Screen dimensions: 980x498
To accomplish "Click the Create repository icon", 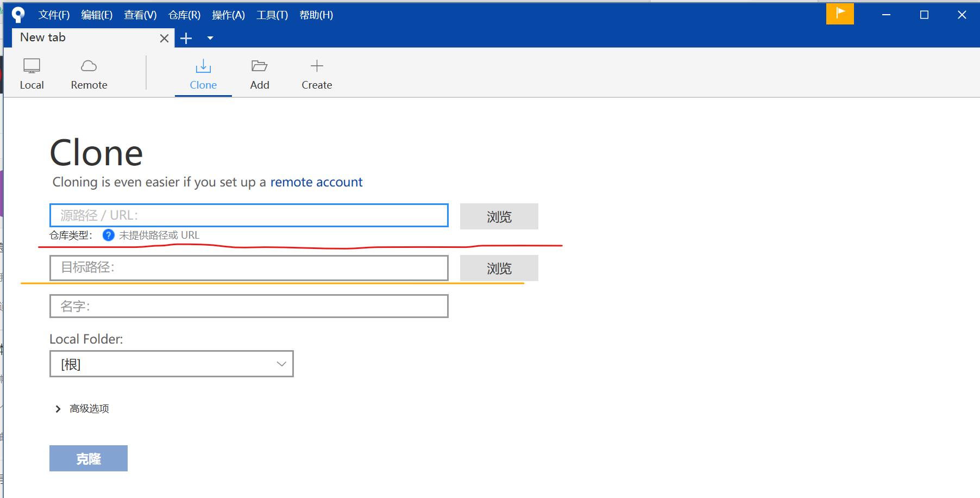I will point(316,73).
